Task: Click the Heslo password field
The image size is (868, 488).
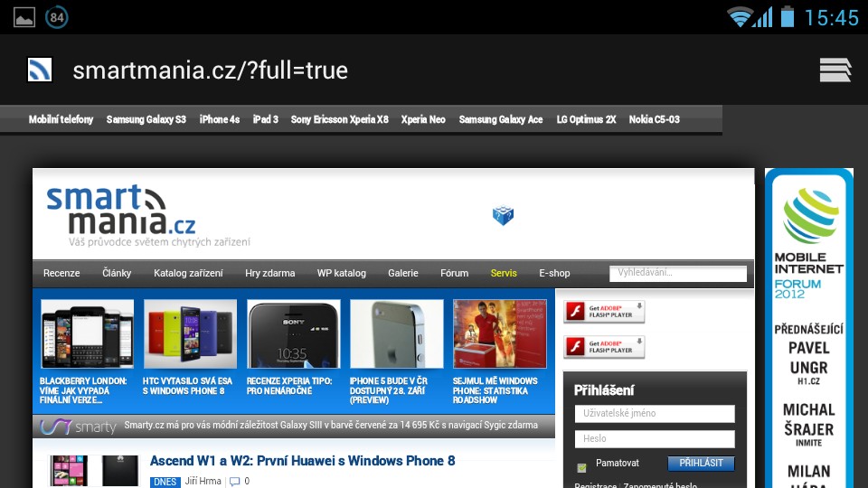Action: [655, 439]
